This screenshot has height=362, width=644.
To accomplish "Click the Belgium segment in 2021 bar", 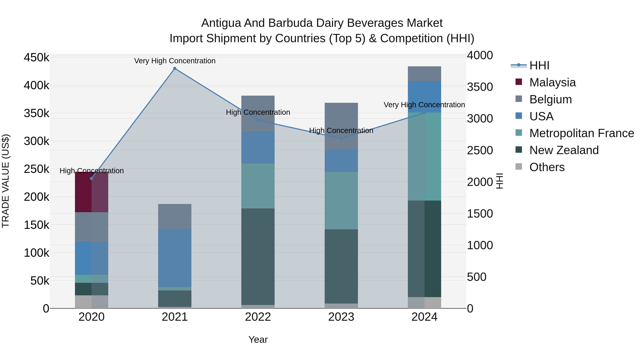I will 175,216.
